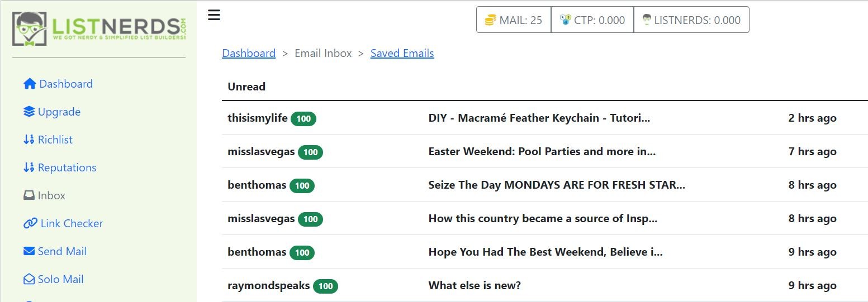Screen dimensions: 868x302
Task: Click the Solo Mail open-envelope icon
Action: (x=29, y=279)
